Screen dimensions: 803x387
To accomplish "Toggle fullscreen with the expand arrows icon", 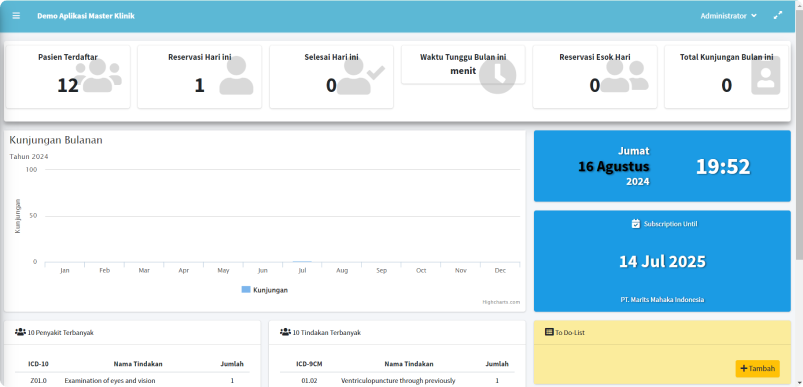I will [778, 16].
